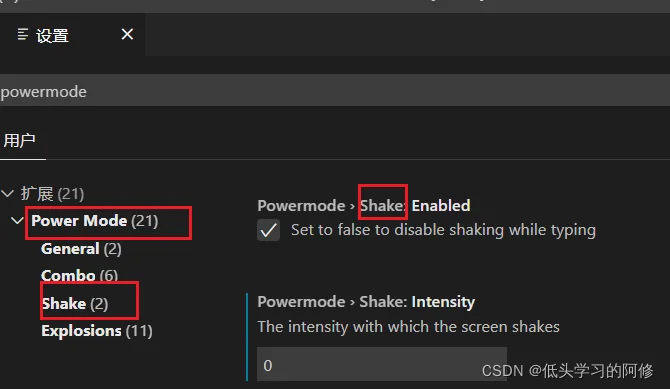Select Power Mode (21) in tree
The height and width of the screenshot is (389, 670).
(x=95, y=221)
